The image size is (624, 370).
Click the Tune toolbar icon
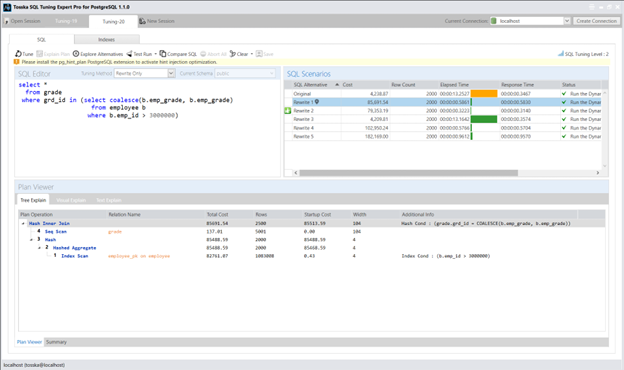tap(18, 54)
